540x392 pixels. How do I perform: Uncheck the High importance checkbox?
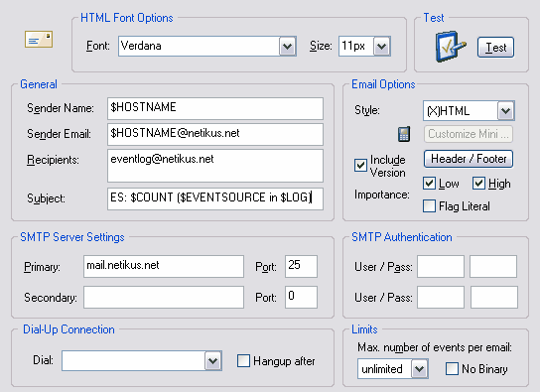478,183
